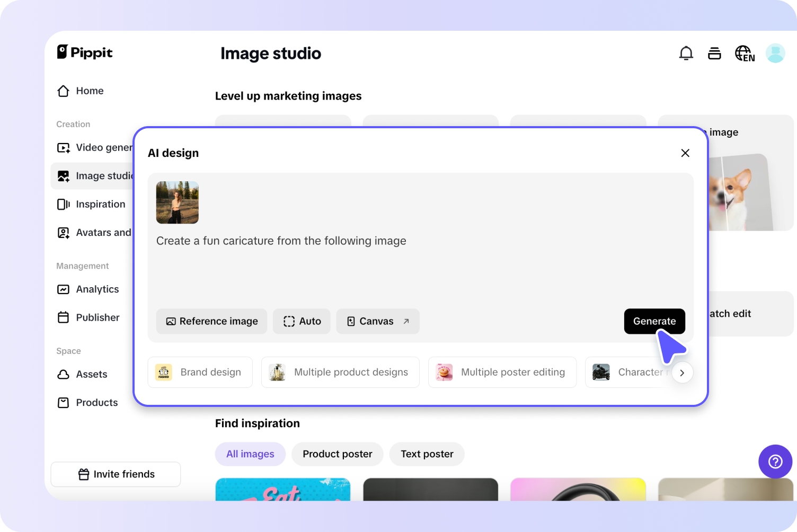797x532 pixels.
Task: Choose the Character preset chip
Action: 628,373
